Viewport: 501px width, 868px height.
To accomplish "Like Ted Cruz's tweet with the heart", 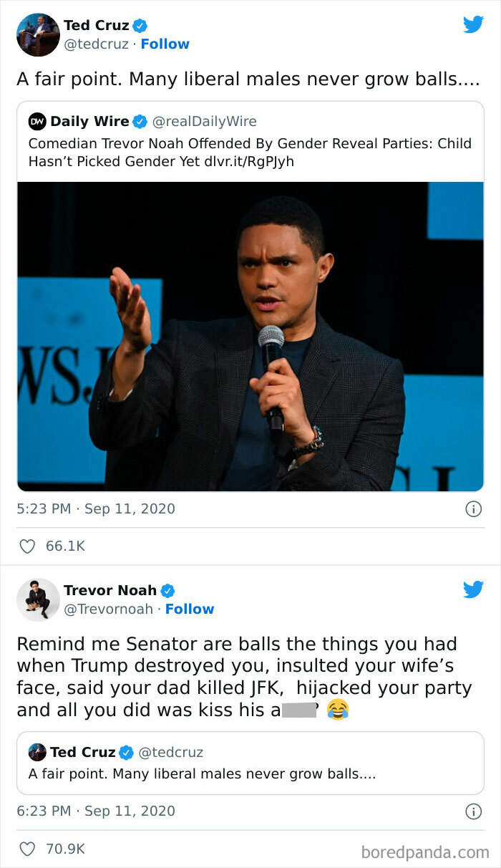I will (27, 546).
